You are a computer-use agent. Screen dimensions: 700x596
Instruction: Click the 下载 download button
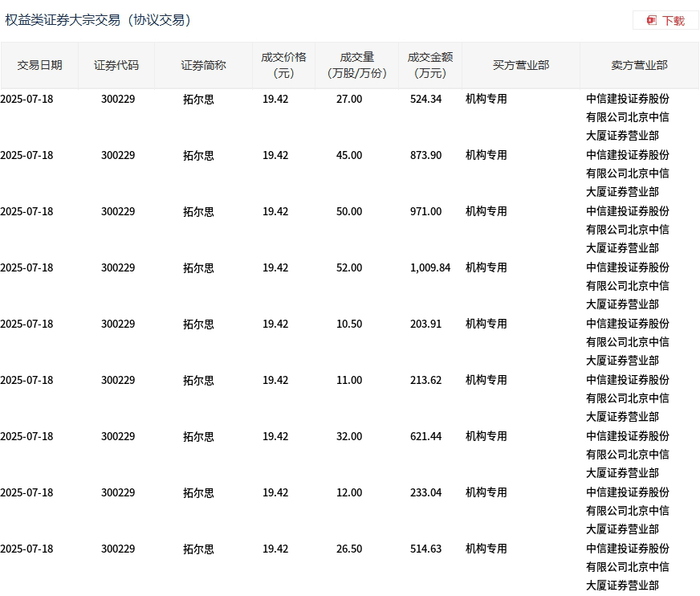665,21
